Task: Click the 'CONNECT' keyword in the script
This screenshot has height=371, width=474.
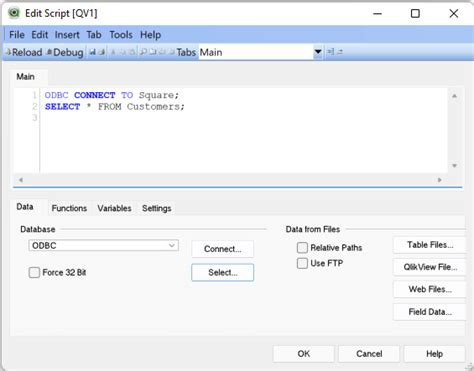Action: 95,95
